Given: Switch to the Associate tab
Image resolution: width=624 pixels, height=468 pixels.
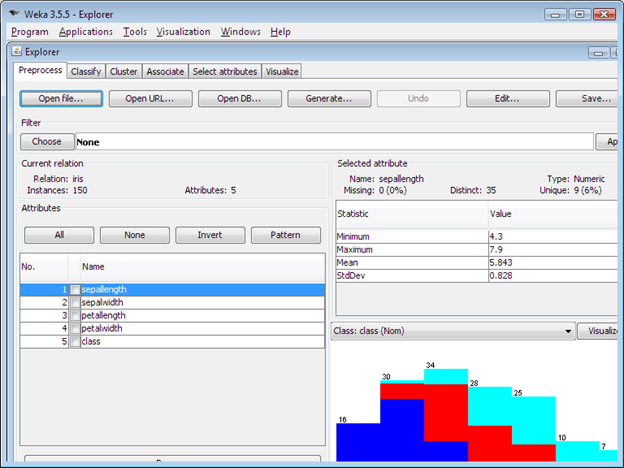Looking at the screenshot, I should click(165, 72).
